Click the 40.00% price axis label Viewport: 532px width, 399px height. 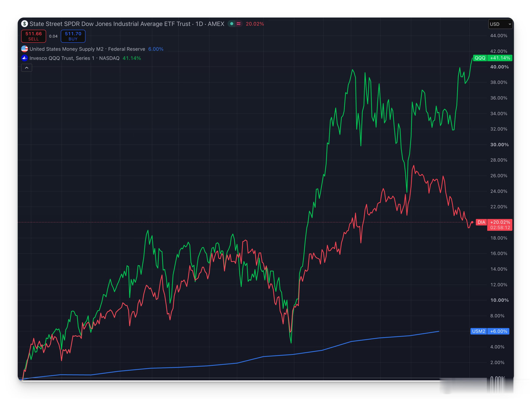[499, 67]
